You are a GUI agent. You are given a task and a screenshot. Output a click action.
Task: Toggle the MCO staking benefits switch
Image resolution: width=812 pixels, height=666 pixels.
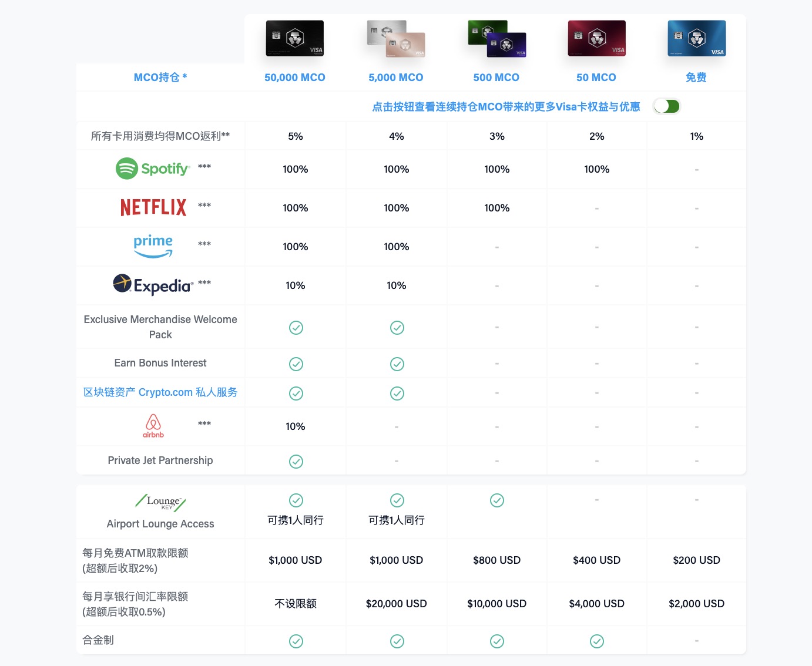click(x=667, y=106)
